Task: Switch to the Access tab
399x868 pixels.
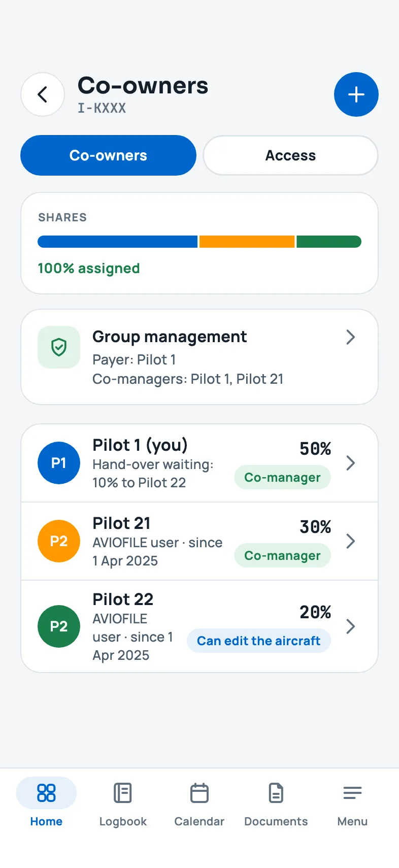Action: (291, 155)
